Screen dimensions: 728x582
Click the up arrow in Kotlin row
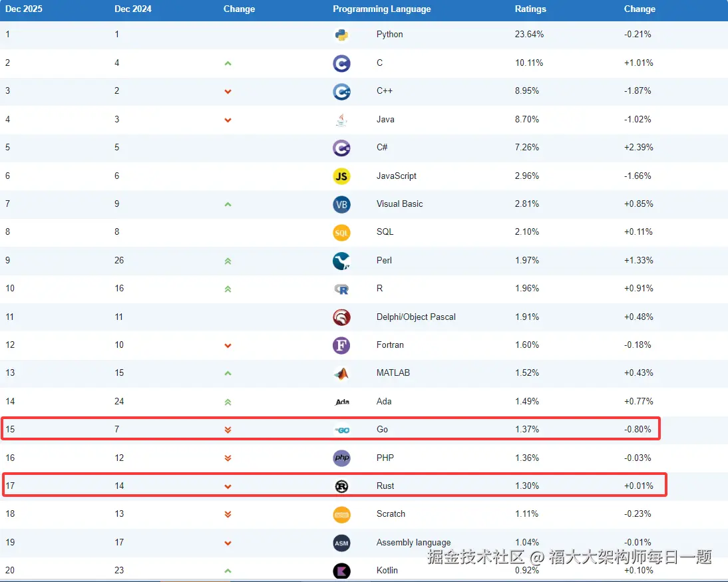228,571
